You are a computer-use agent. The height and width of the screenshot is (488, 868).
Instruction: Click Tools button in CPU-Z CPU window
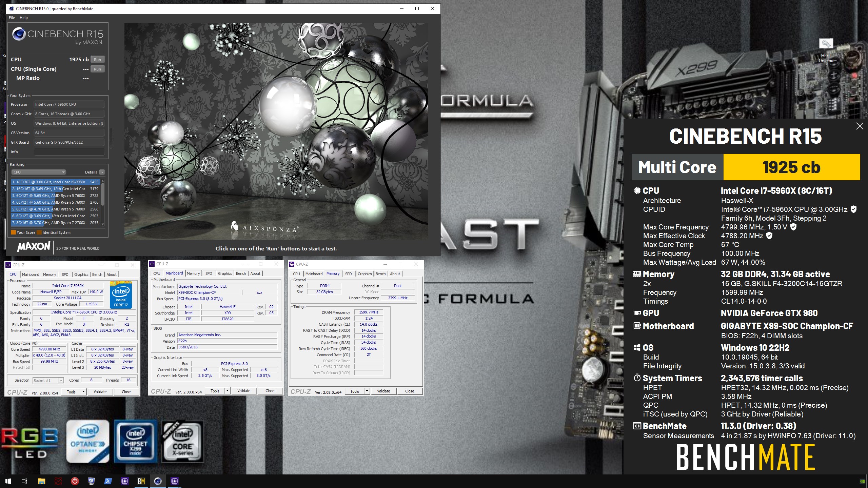tap(71, 392)
